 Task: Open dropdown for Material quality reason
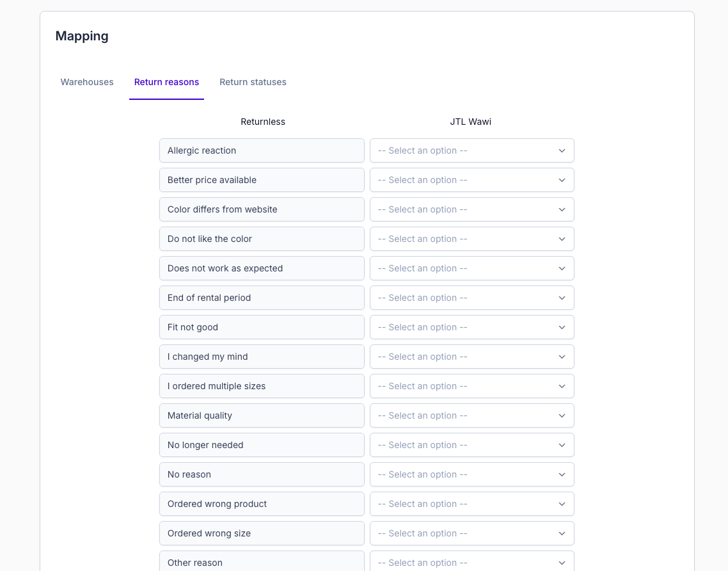click(x=471, y=415)
